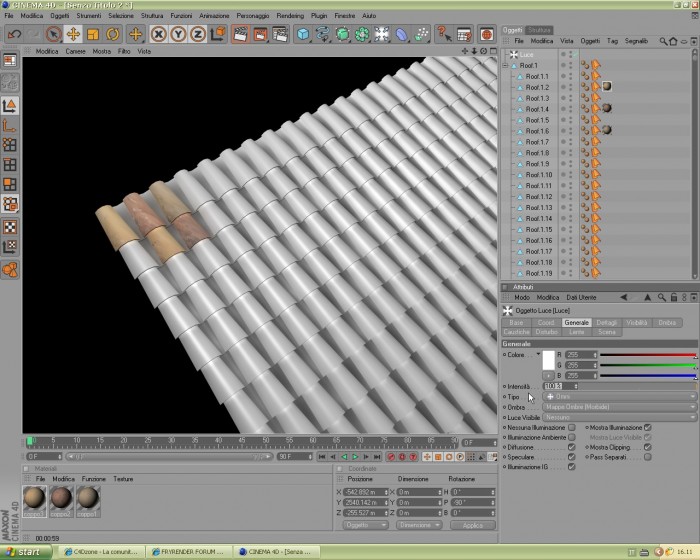Toggle the X axis lock icon
Image resolution: width=700 pixels, height=560 pixels.
(158, 34)
